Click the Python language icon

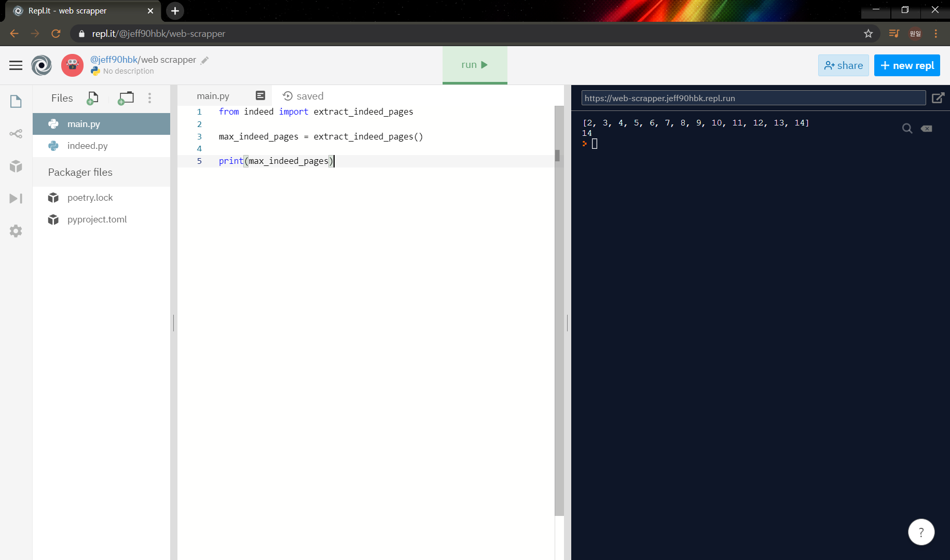click(x=95, y=71)
